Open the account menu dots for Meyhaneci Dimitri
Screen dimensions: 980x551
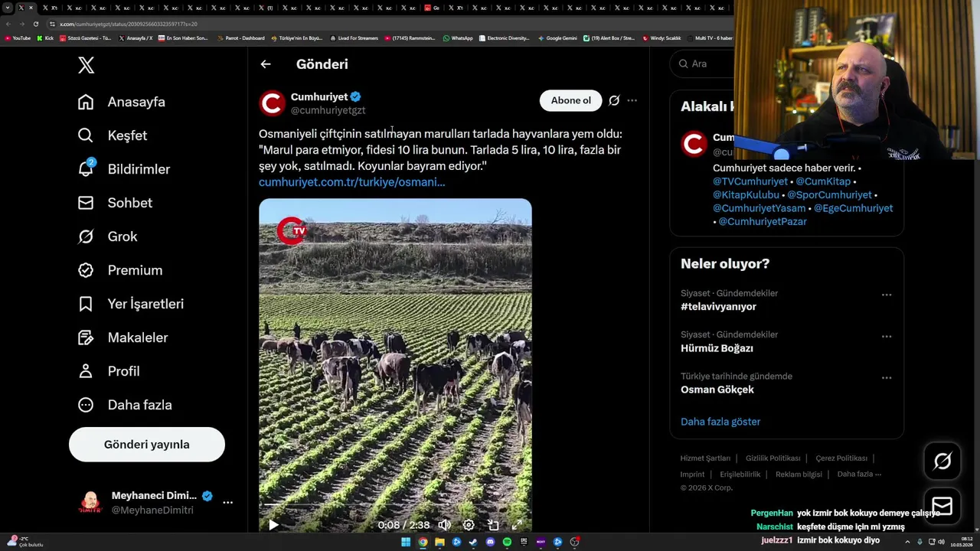coord(227,503)
